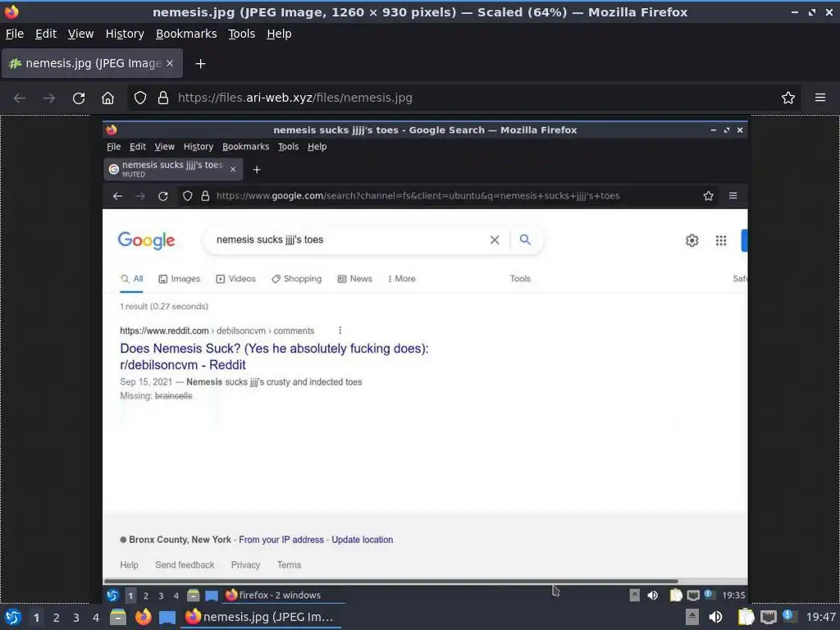Click the pictured three-dot menu beside reddit.com result
Viewport: 840px width, 630px height.
(x=340, y=331)
